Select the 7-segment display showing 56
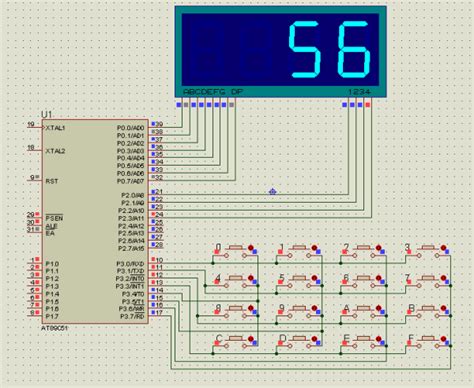The image size is (474, 388). [281, 52]
